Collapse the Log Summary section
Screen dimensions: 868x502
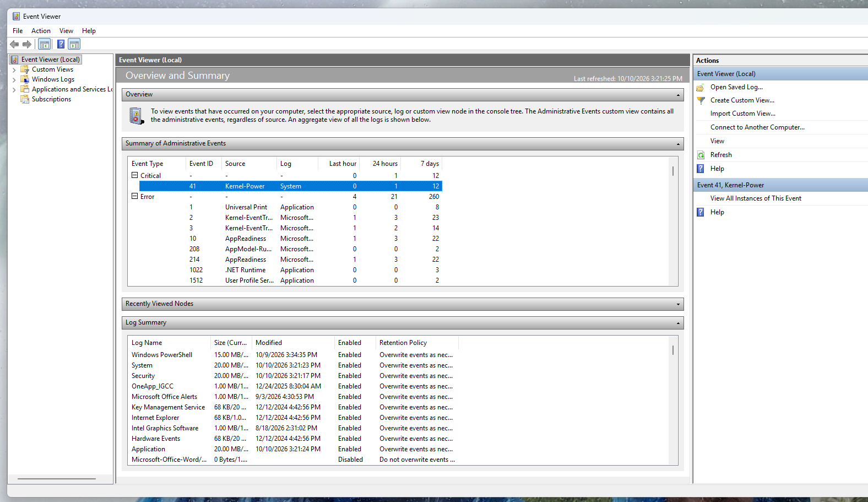tap(678, 323)
